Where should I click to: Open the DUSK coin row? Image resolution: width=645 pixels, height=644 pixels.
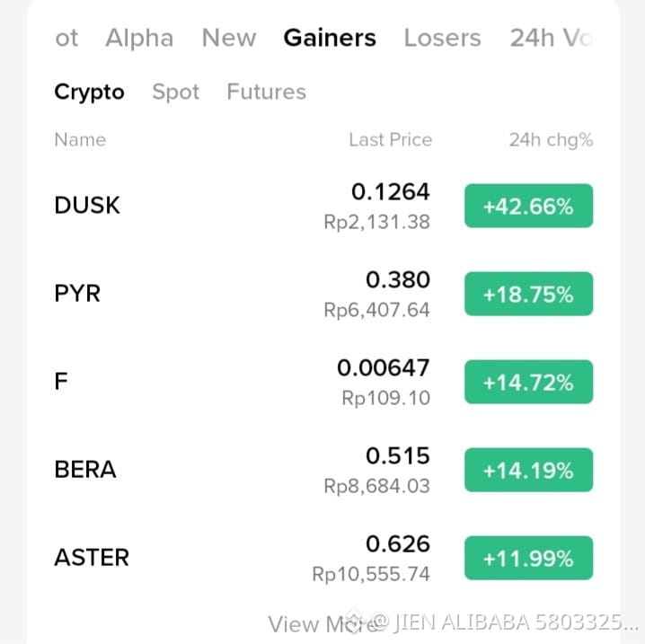(323, 206)
